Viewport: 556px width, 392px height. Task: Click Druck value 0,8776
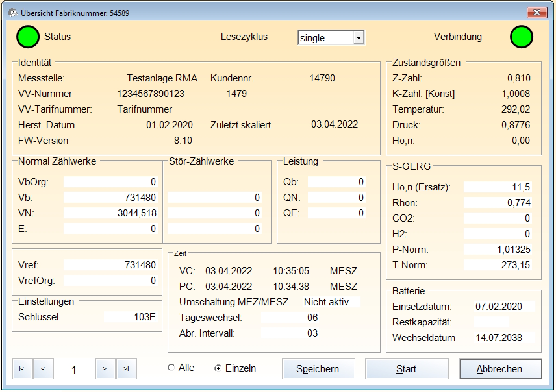coord(516,125)
